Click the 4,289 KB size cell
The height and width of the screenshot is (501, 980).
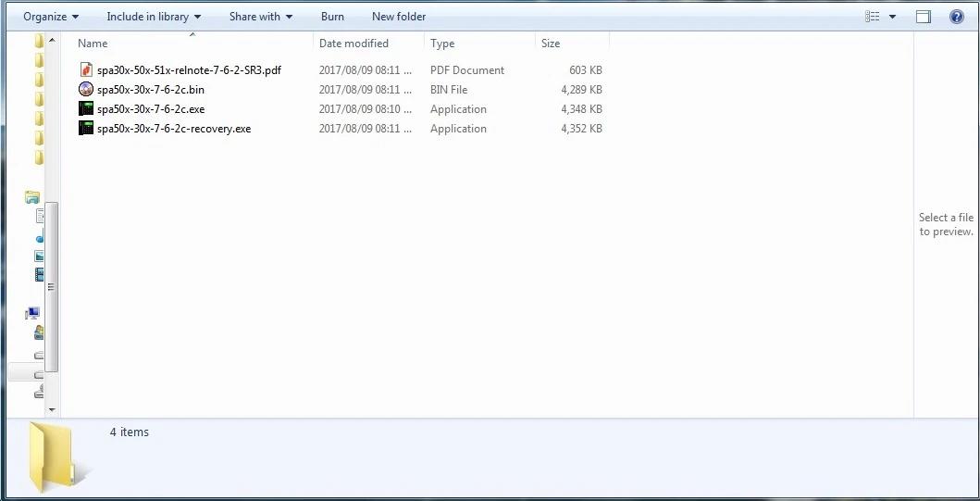[x=581, y=90]
